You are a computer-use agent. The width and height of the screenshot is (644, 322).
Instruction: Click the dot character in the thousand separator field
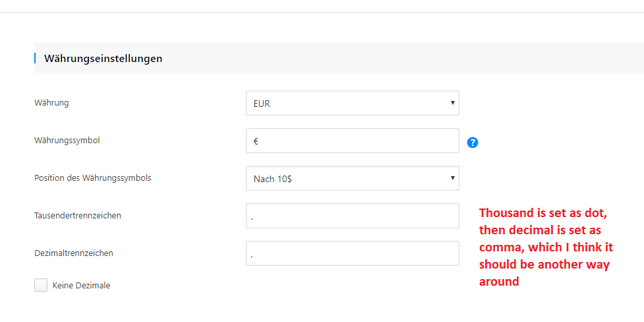click(x=252, y=218)
